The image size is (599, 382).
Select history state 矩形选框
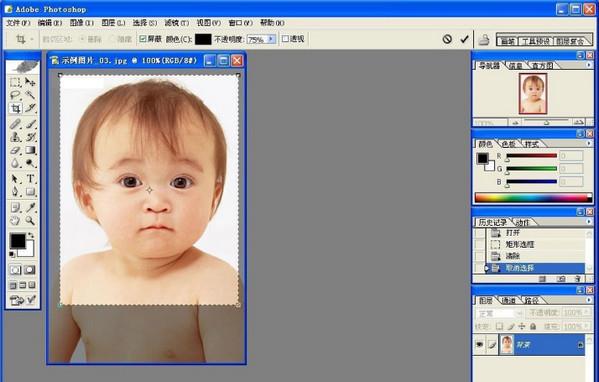pos(535,244)
